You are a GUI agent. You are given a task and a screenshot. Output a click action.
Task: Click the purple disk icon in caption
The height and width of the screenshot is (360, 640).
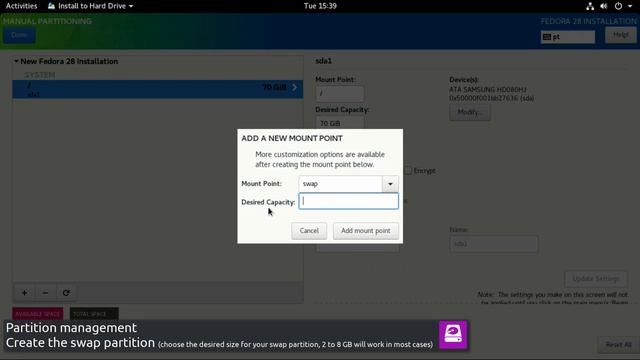[453, 335]
